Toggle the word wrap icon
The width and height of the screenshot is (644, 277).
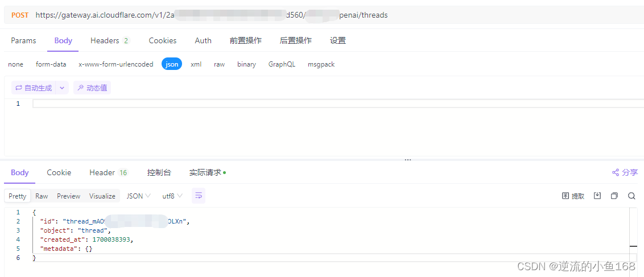pos(199,196)
